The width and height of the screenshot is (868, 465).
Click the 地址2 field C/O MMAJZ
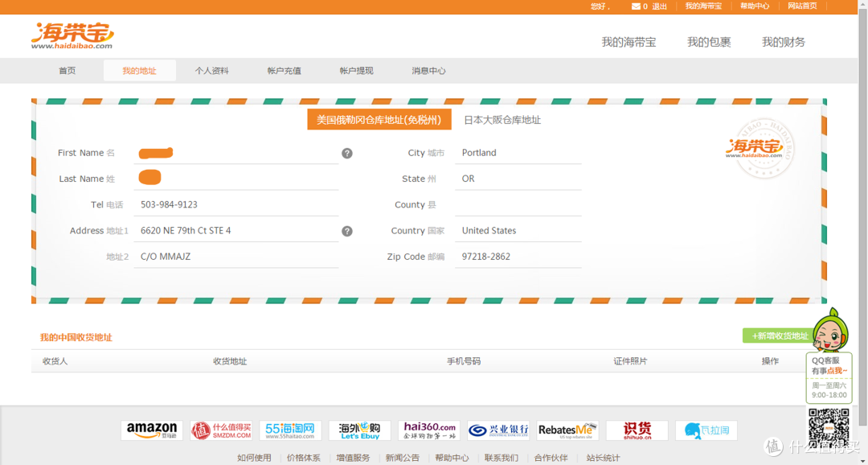tap(235, 257)
